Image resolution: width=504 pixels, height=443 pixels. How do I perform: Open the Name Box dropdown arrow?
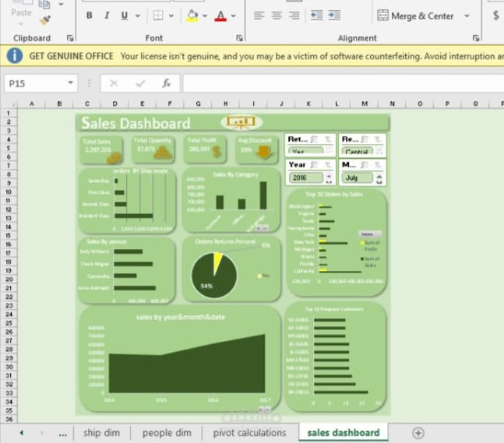(70, 83)
